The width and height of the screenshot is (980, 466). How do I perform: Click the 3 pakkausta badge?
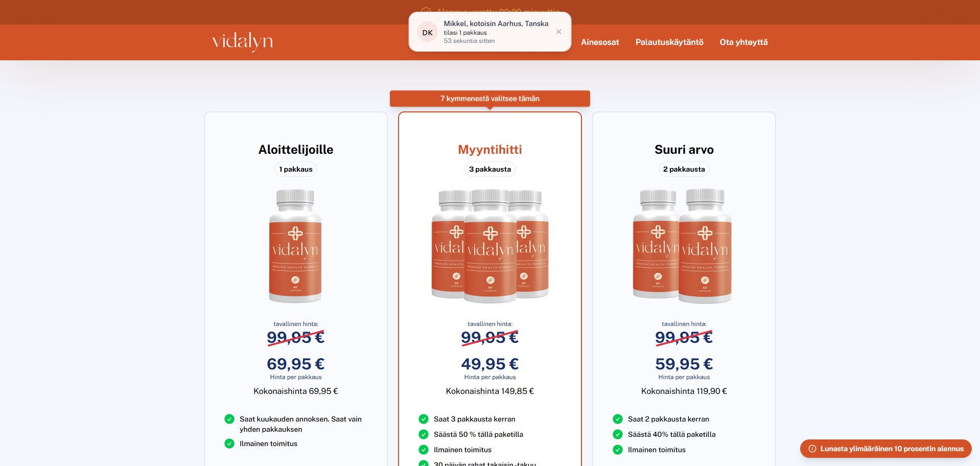point(489,169)
